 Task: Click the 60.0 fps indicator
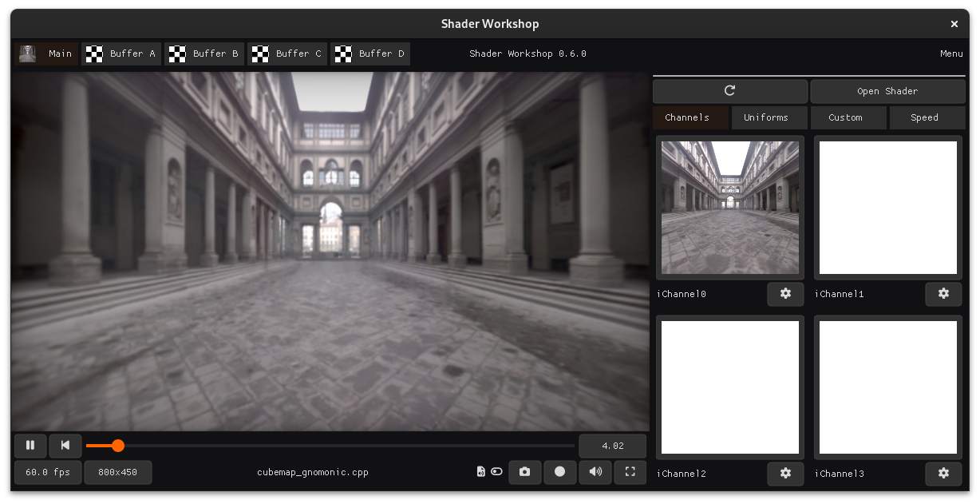click(48, 472)
